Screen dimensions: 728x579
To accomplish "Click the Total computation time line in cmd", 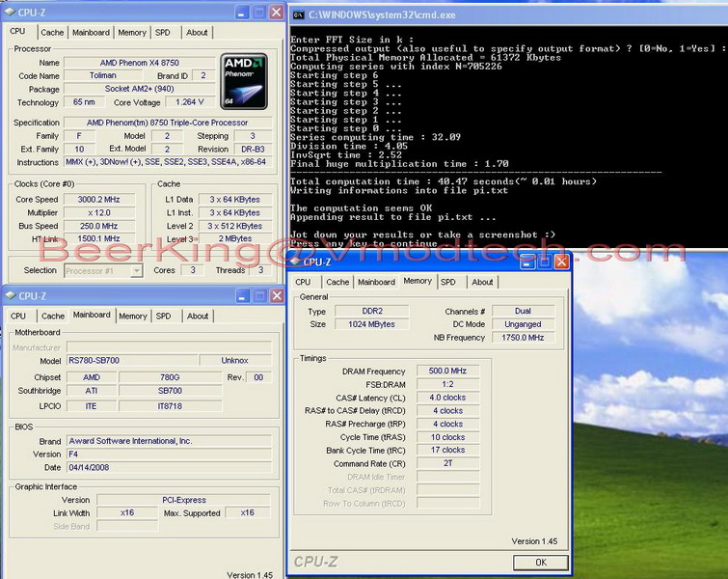I will (444, 181).
